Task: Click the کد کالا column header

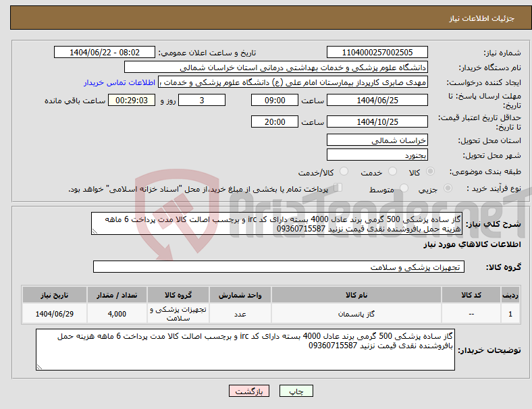Action: tap(471, 295)
